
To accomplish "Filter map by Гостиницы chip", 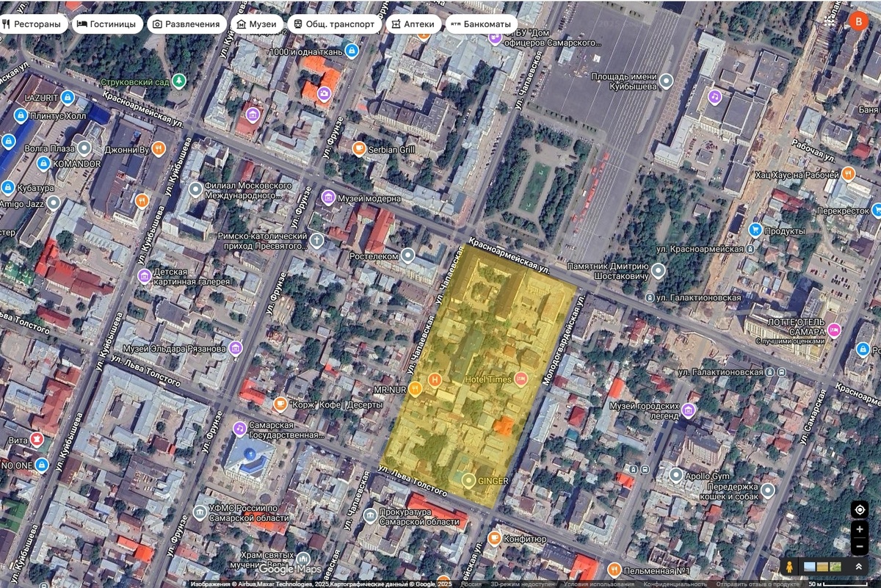I will click(x=108, y=24).
